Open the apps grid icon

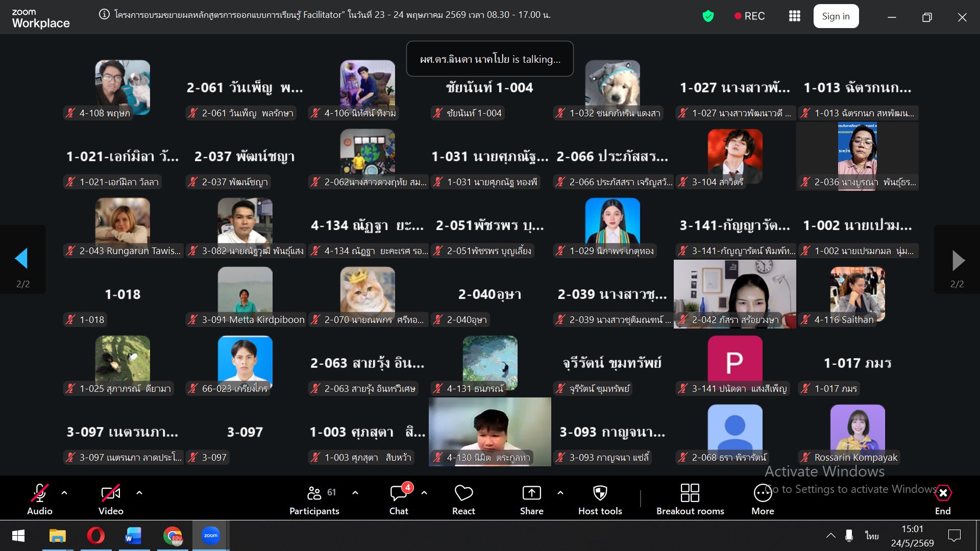[794, 16]
